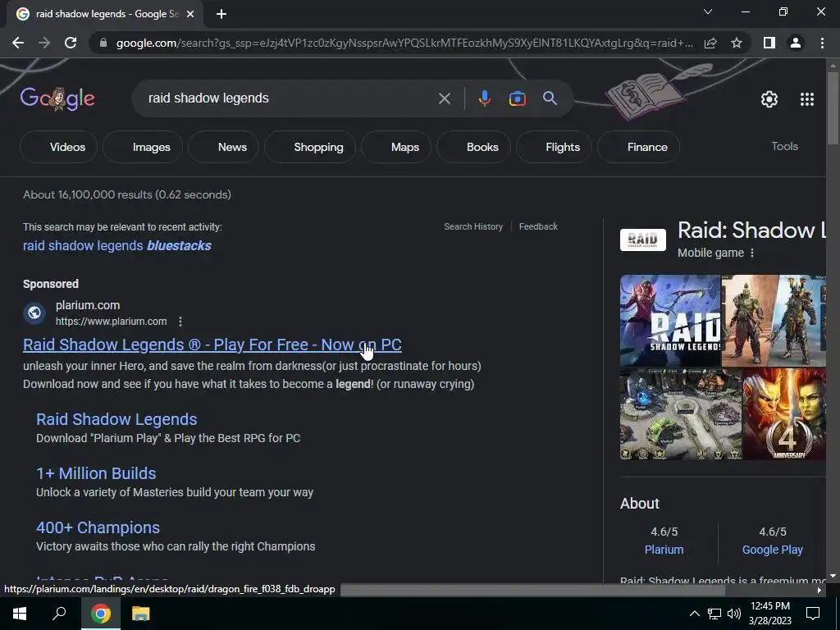Open network icon in system tray
The height and width of the screenshot is (630, 840).
click(x=714, y=614)
